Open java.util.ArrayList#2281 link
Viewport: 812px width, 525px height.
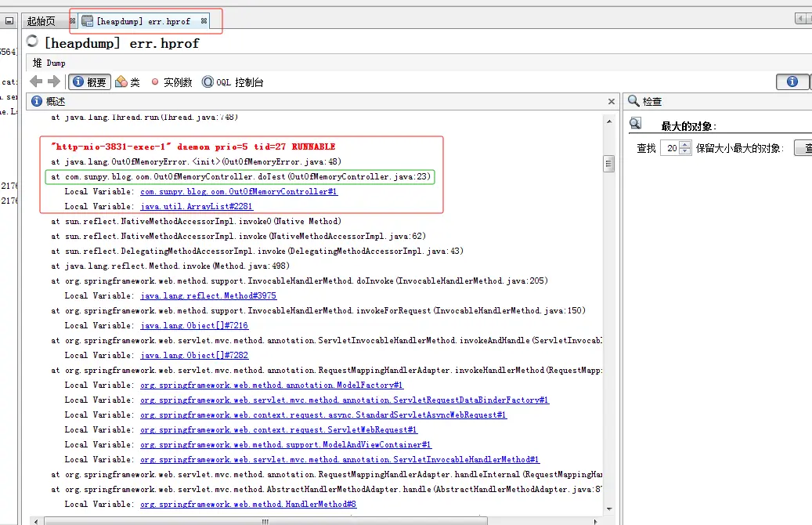(x=197, y=206)
